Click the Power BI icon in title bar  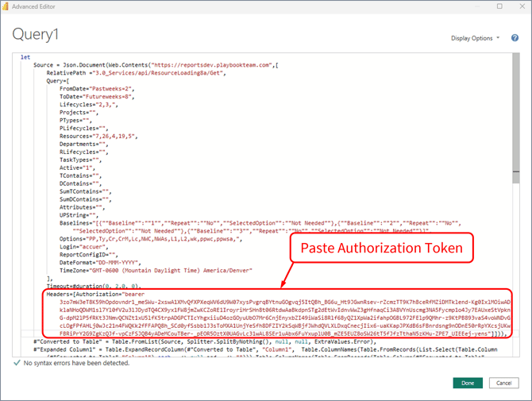(6, 6)
